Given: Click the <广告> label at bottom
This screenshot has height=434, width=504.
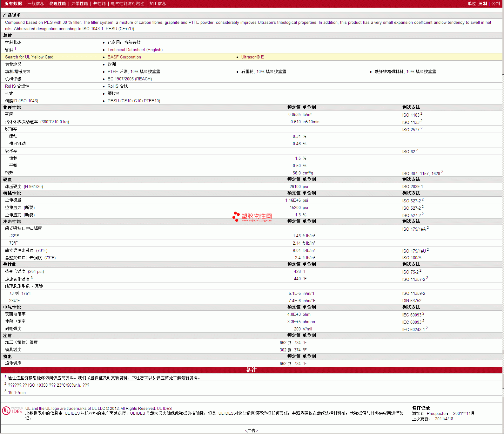Looking at the screenshot, I should click(252, 431).
